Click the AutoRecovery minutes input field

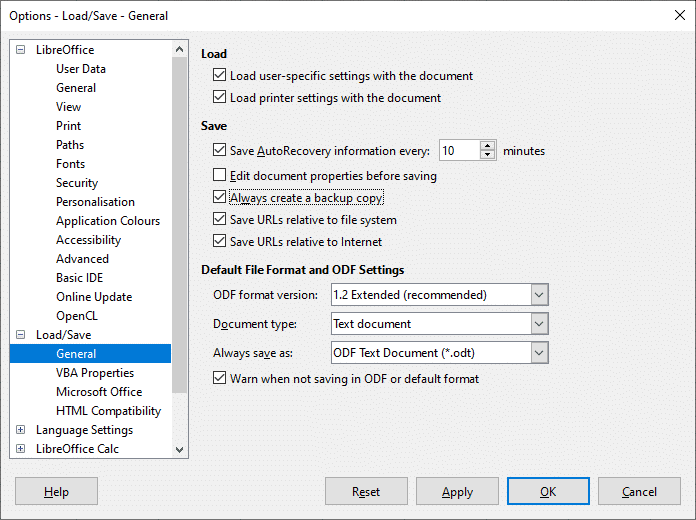(459, 151)
